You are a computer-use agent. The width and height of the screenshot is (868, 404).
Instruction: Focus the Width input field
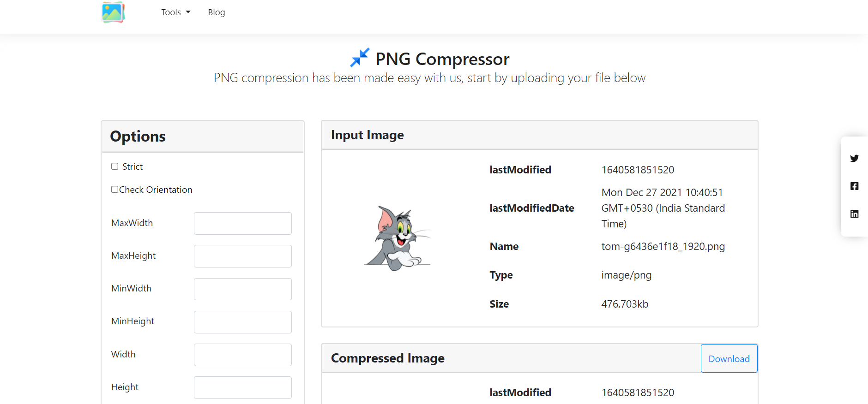click(x=242, y=355)
